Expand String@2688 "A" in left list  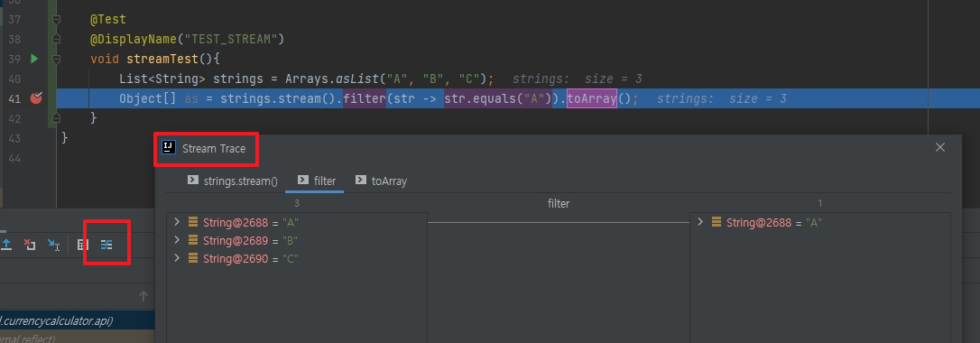click(177, 222)
